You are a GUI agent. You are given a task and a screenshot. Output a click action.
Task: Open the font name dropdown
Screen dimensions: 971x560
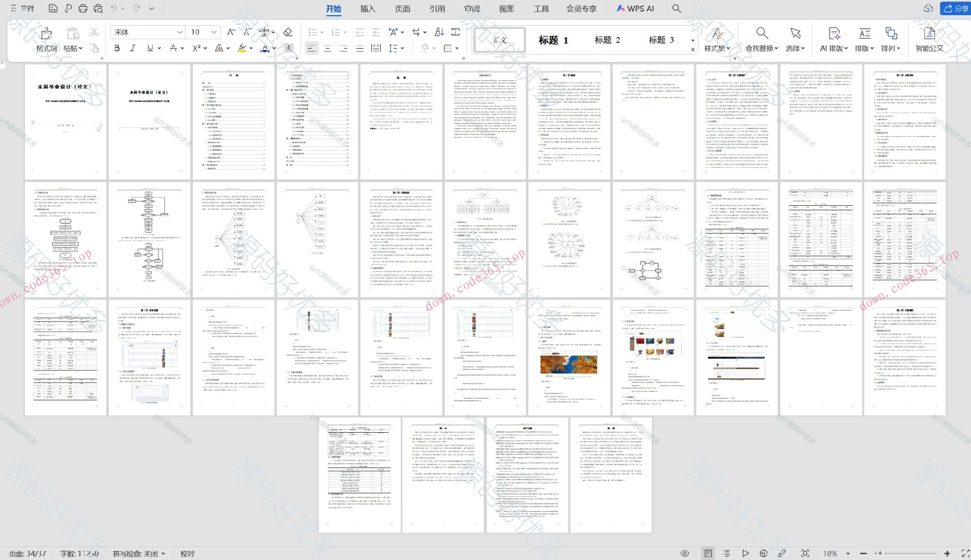coord(179,32)
